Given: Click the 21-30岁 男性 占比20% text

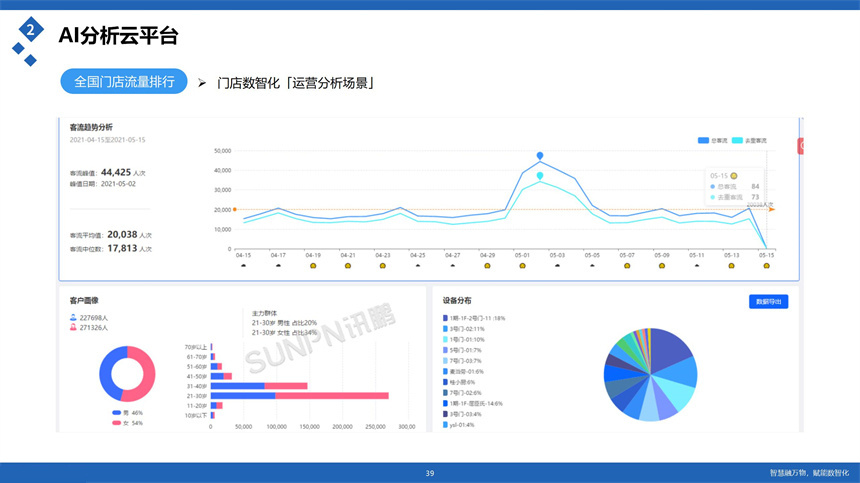Looking at the screenshot, I should click(x=284, y=323).
